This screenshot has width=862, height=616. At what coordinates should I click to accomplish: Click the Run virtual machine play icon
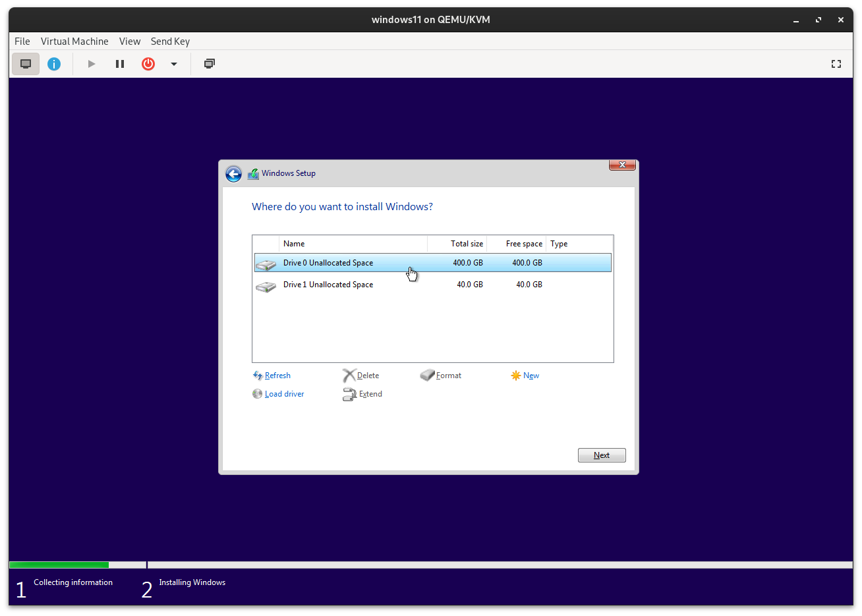pos(92,64)
